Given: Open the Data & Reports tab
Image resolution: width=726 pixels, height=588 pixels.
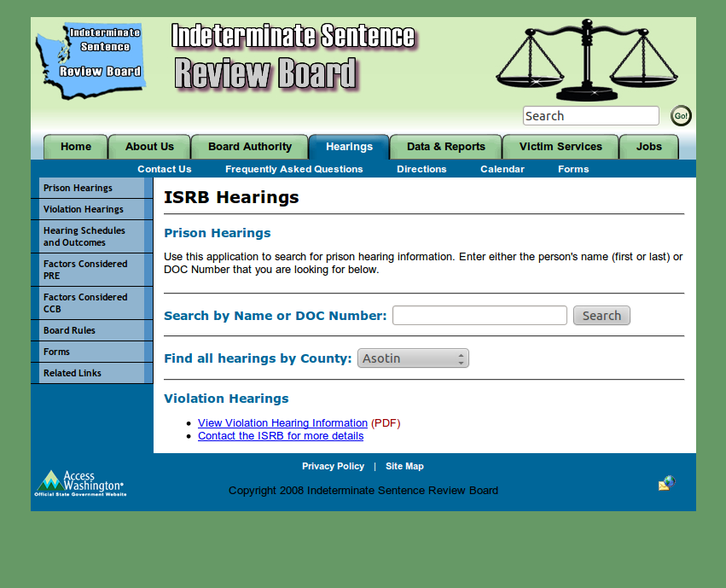Looking at the screenshot, I should pyautogui.click(x=445, y=147).
